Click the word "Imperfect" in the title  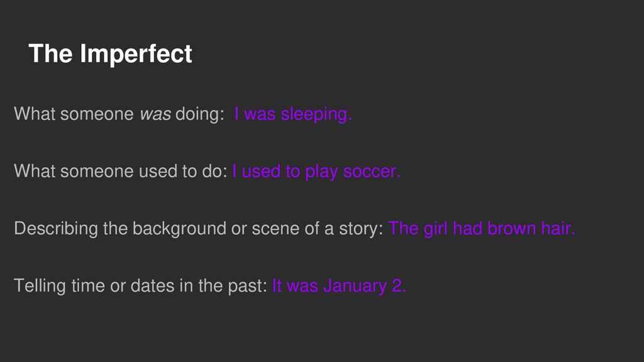coord(136,54)
